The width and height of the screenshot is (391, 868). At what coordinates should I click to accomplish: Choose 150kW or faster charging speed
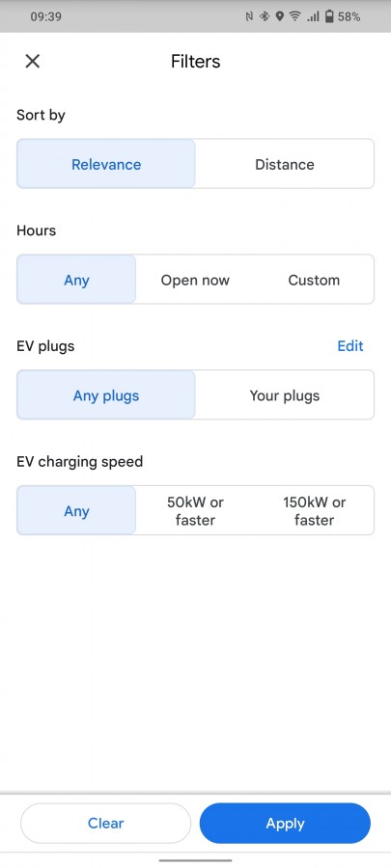pos(314,510)
